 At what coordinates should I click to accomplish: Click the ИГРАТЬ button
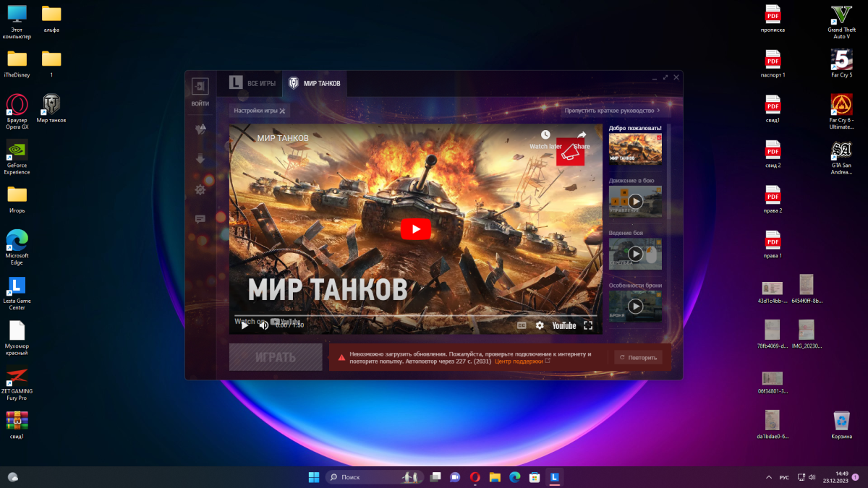tap(276, 357)
